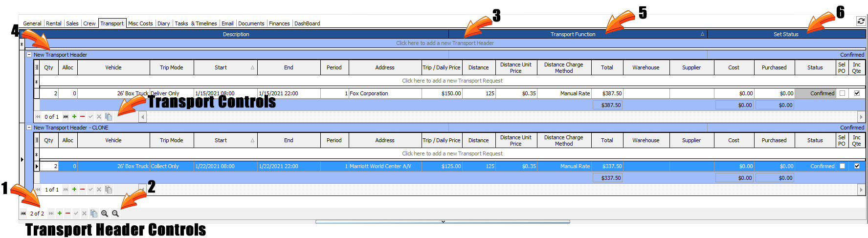Add a new transport header with green plus
Screen dimensions: 868x238
[60, 214]
